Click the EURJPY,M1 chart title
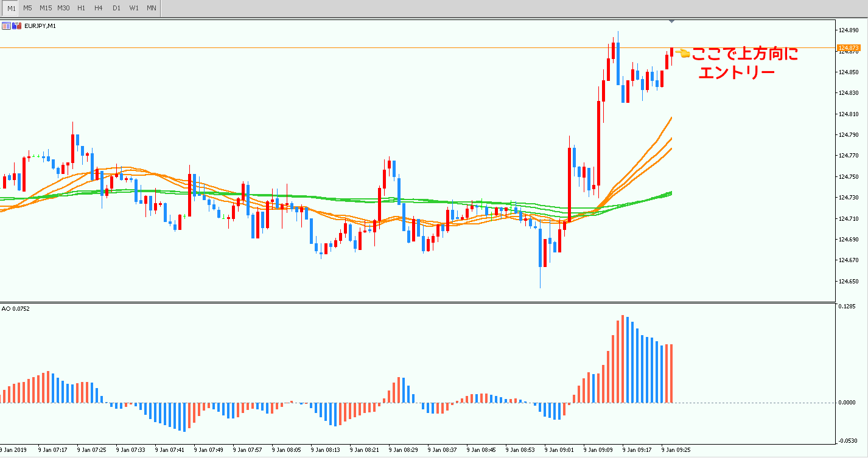The height and width of the screenshot is (458, 868). tap(40, 26)
